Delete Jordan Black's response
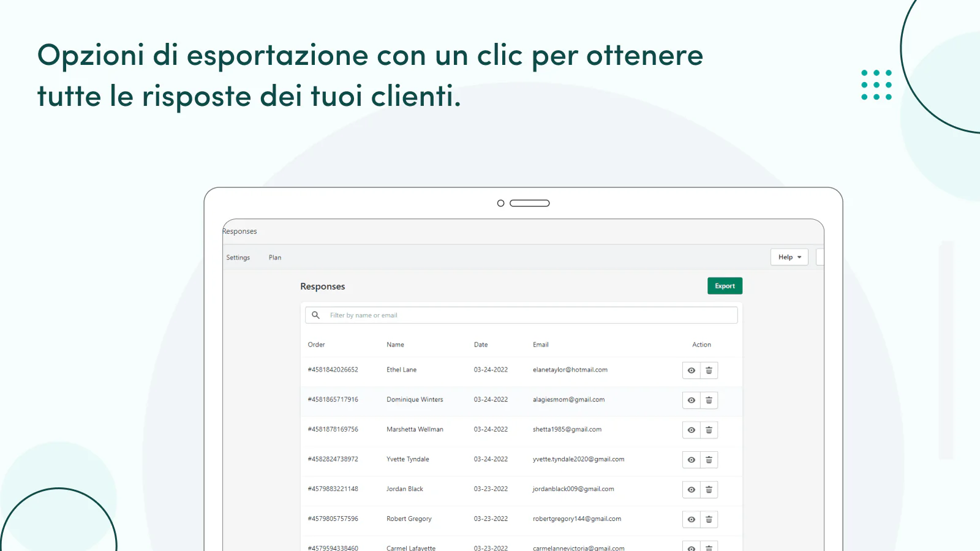The height and width of the screenshot is (551, 980). [x=709, y=490]
